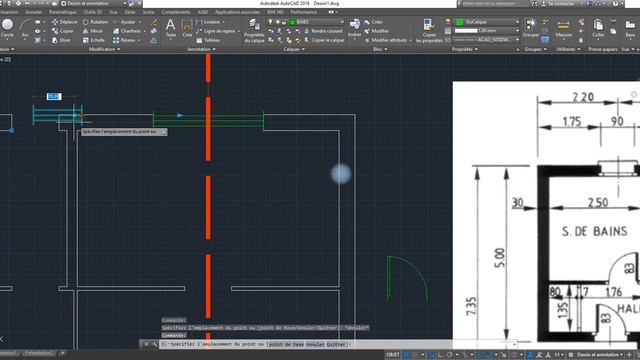This screenshot has height=360, width=640.
Task: Expand the Bloc panel
Action: [x=380, y=49]
